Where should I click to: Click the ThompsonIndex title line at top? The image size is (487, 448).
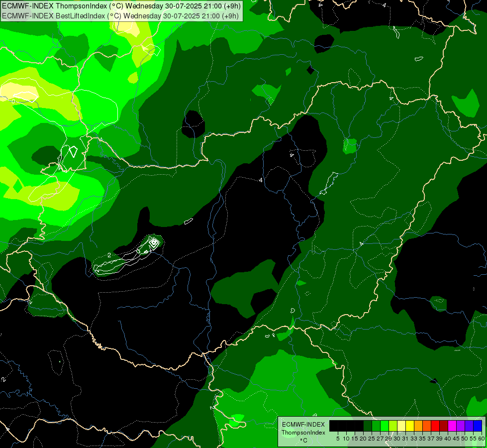click(121, 6)
